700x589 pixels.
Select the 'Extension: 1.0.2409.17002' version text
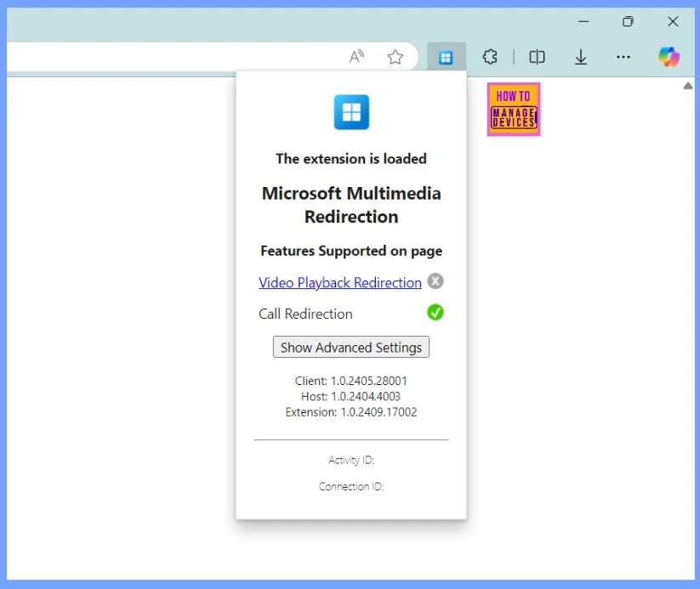[351, 412]
